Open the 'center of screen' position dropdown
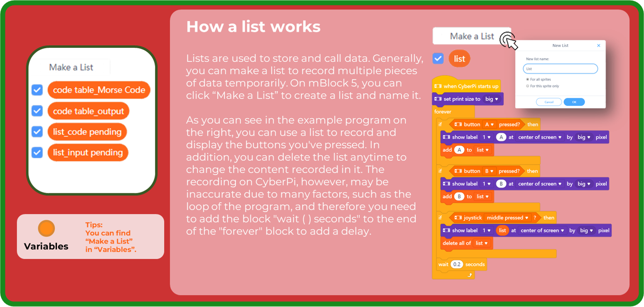This screenshot has width=644, height=307. click(x=539, y=137)
